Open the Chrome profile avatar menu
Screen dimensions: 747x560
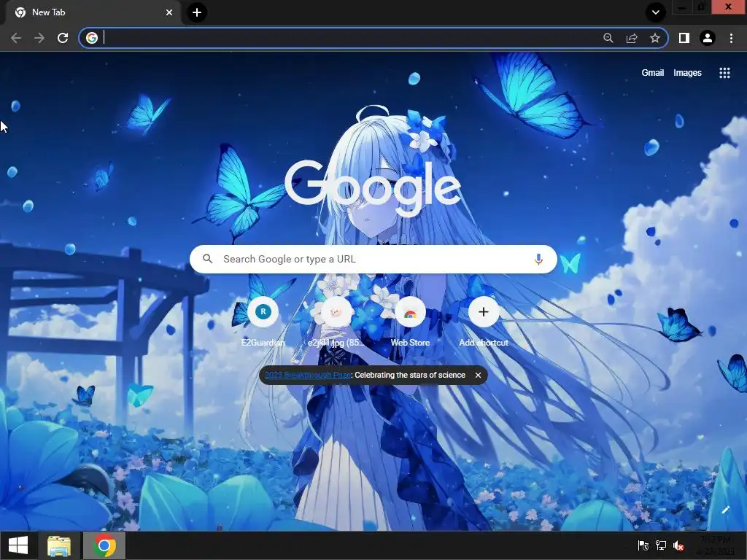pyautogui.click(x=708, y=38)
